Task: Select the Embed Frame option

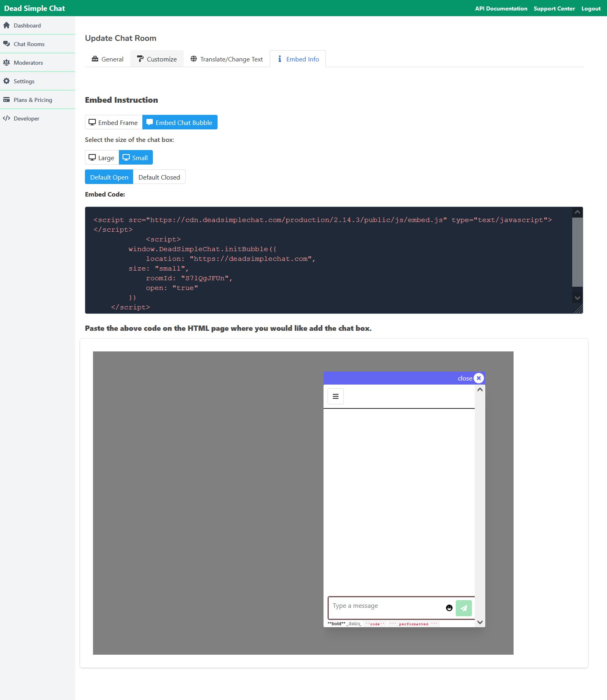Action: click(114, 123)
